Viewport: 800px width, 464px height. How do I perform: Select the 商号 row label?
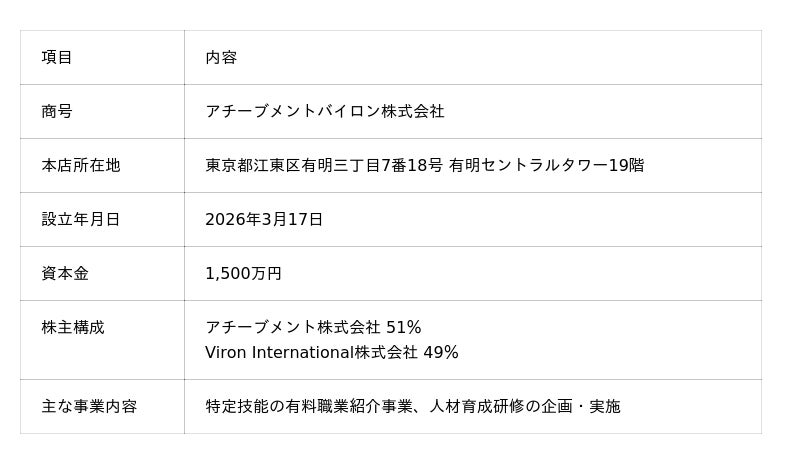click(x=57, y=112)
